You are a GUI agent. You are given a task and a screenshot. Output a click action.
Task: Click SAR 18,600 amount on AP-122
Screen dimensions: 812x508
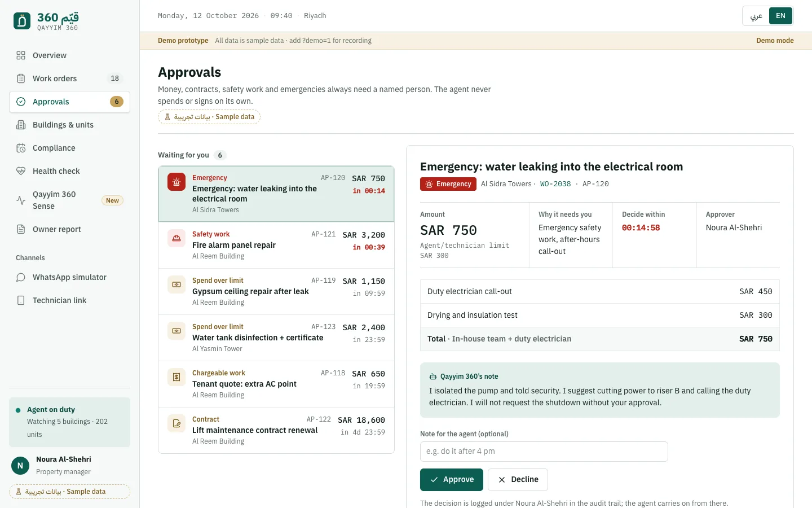pos(361,420)
